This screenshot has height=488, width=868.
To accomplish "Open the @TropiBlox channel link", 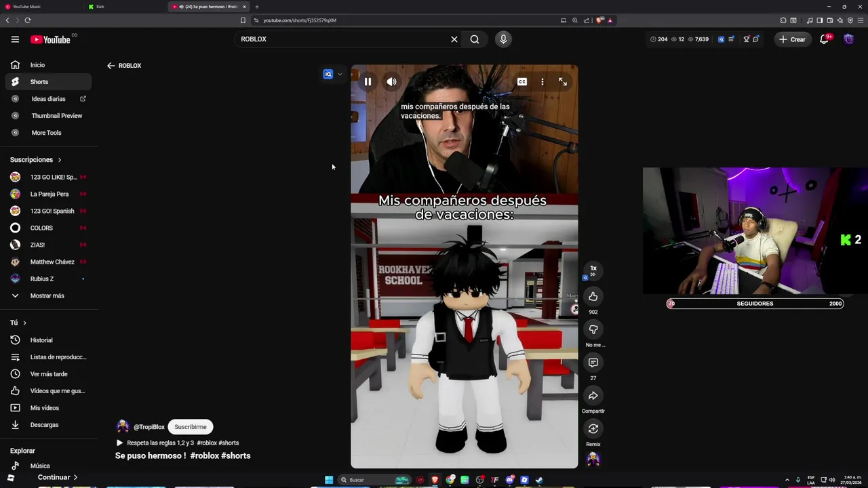I will 149,427.
